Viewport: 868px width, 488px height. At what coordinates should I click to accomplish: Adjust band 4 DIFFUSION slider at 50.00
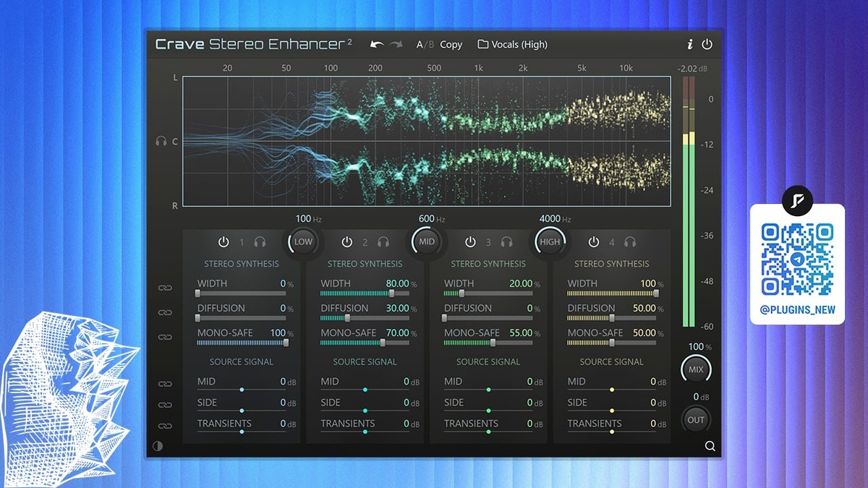click(611, 318)
